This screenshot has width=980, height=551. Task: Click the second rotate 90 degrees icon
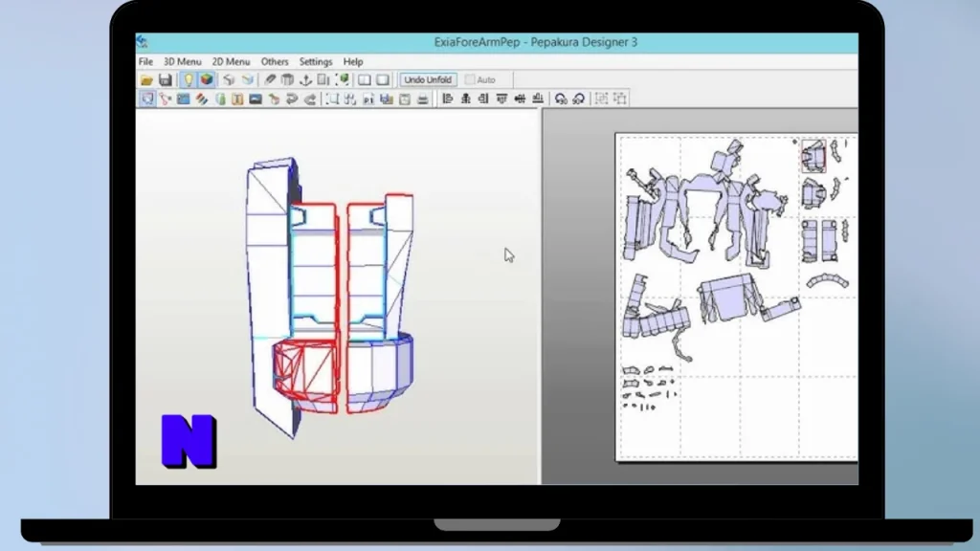pos(579,99)
